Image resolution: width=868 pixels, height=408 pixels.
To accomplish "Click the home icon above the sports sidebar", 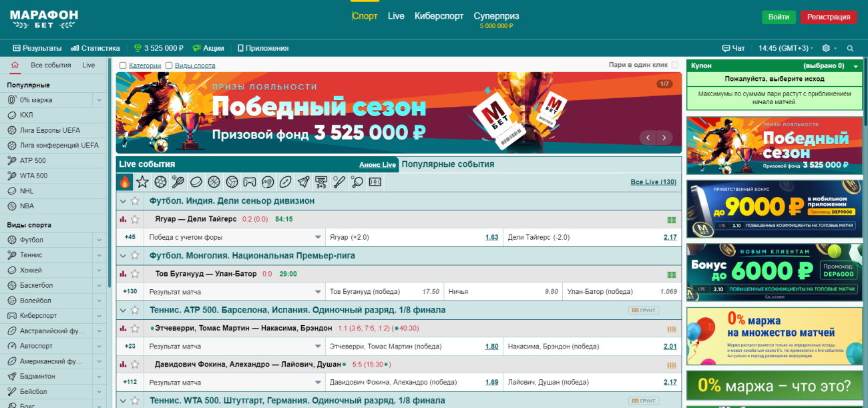I will (x=15, y=65).
